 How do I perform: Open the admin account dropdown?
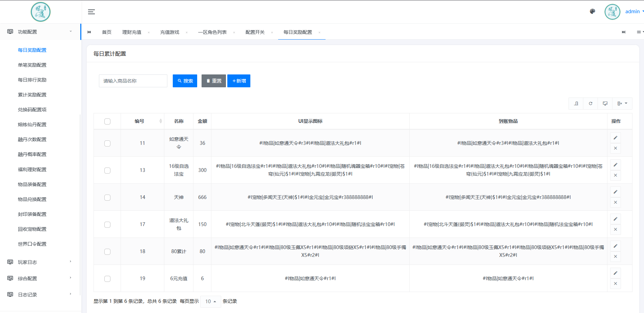pyautogui.click(x=633, y=11)
